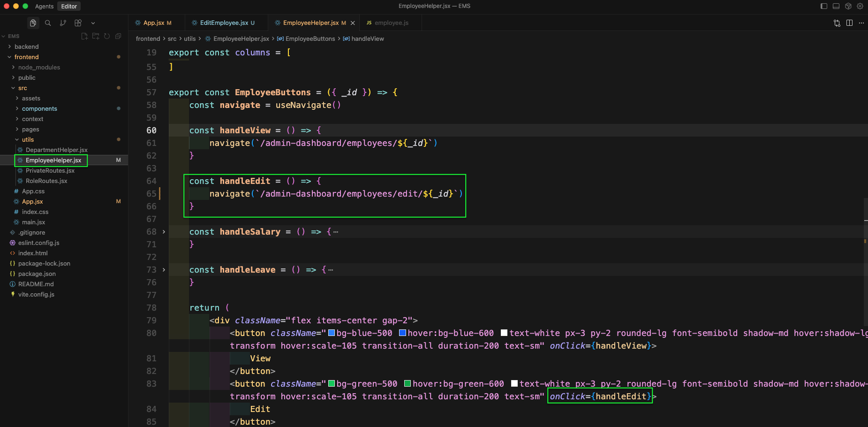868x427 pixels.
Task: Click the hover:bg-green-600 color swatch
Action: click(408, 384)
